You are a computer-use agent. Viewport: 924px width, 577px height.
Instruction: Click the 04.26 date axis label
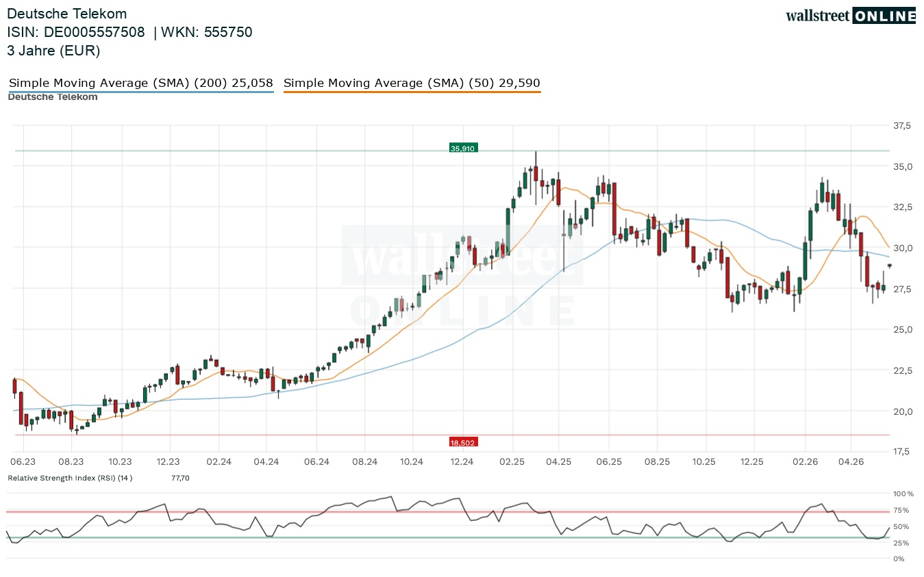851,462
